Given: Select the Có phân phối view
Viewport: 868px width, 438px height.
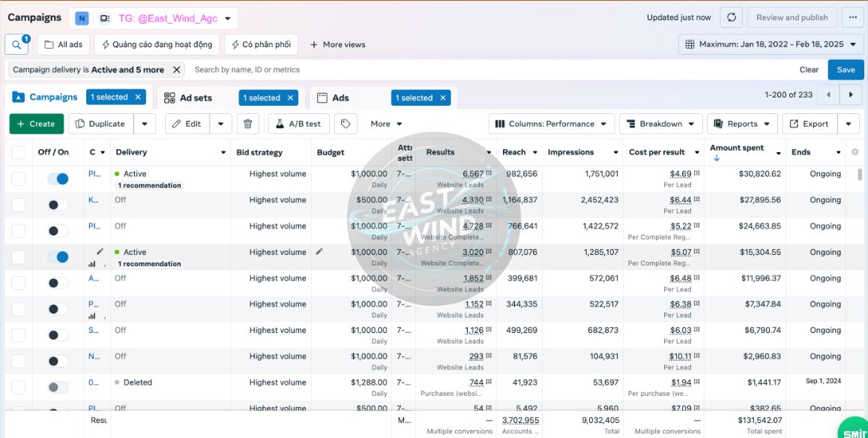Looking at the screenshot, I should (262, 45).
